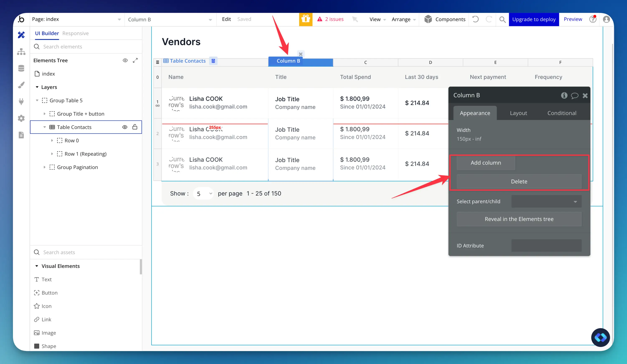Click the Search elements field
The height and width of the screenshot is (364, 627).
pos(86,47)
